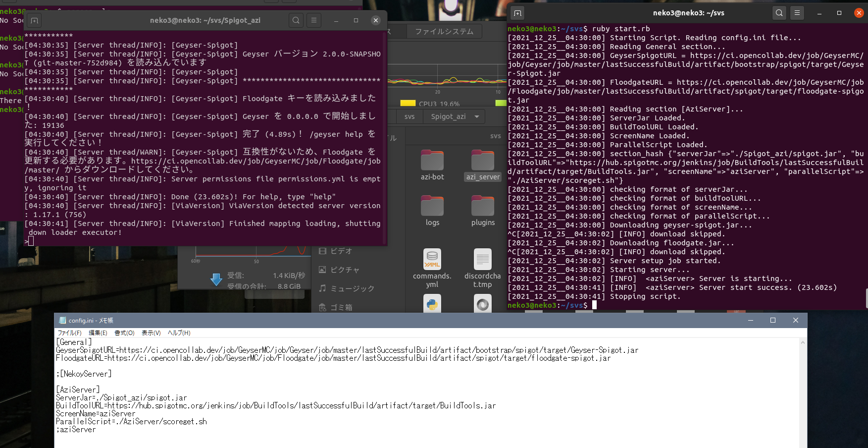Viewport: 868px width, 448px height.
Task: Maximize the config.ini Notepad window
Action: coord(773,320)
